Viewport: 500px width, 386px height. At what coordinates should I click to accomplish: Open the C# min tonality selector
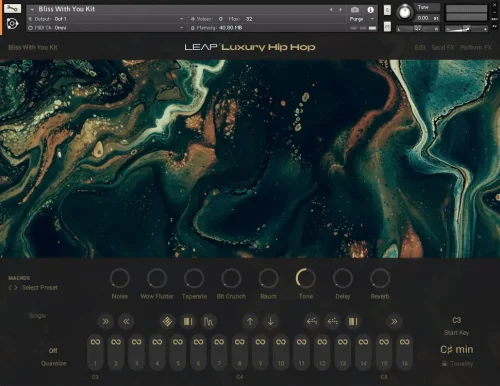(457, 349)
